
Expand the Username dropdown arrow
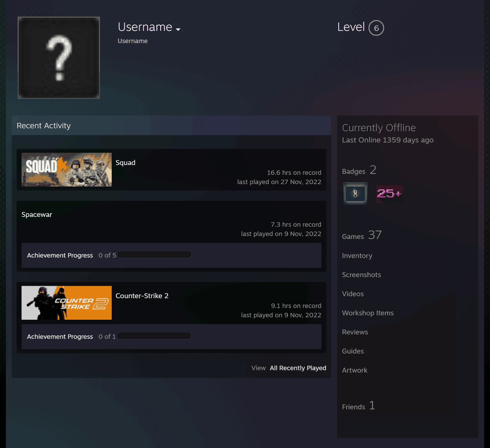[x=178, y=29]
